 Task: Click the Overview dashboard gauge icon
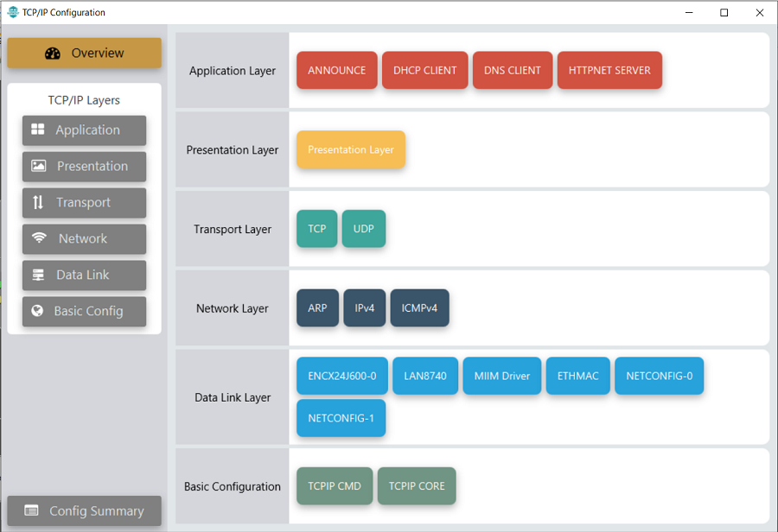coord(53,53)
